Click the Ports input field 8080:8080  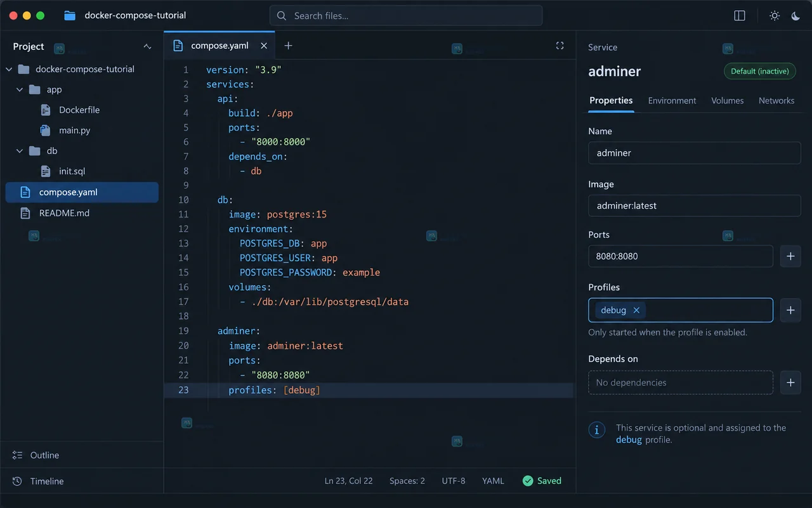coord(681,256)
